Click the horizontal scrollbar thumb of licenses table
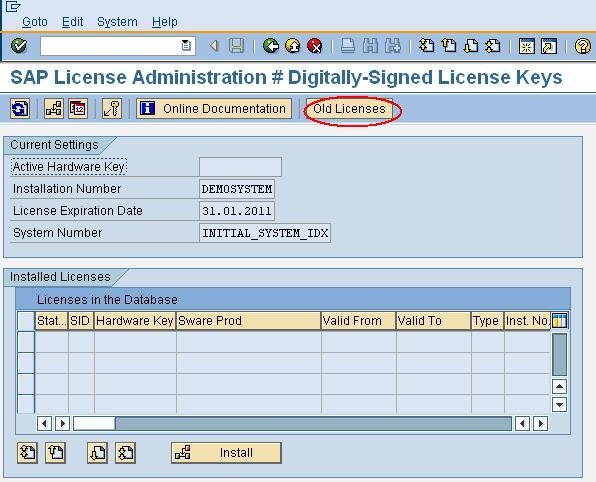The width and height of the screenshot is (596, 482). [x=94, y=423]
